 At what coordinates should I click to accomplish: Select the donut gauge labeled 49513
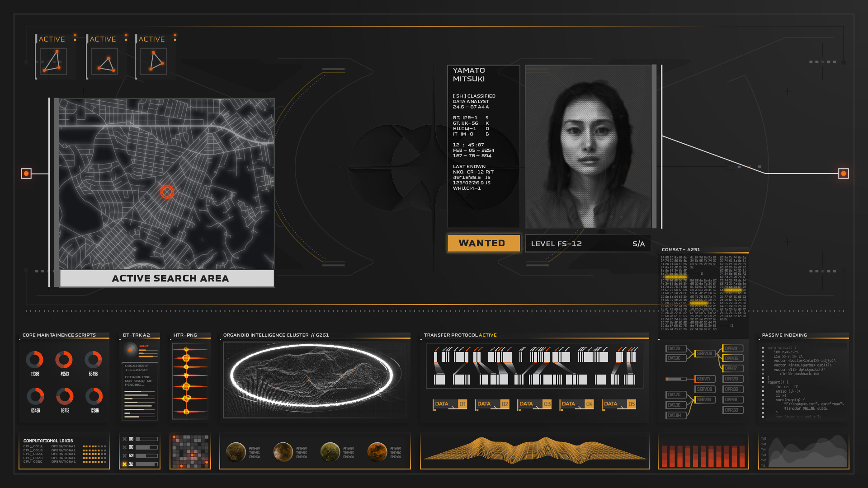pos(64,360)
